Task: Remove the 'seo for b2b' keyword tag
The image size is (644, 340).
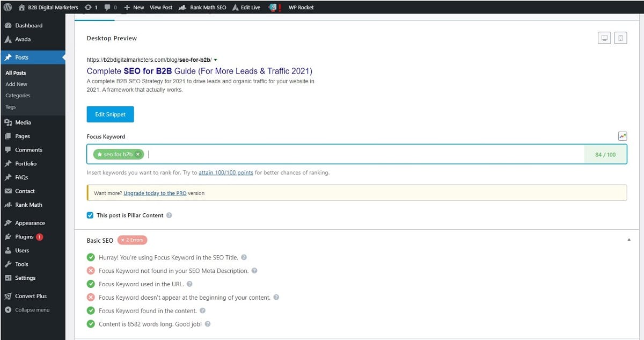Action: click(x=138, y=154)
